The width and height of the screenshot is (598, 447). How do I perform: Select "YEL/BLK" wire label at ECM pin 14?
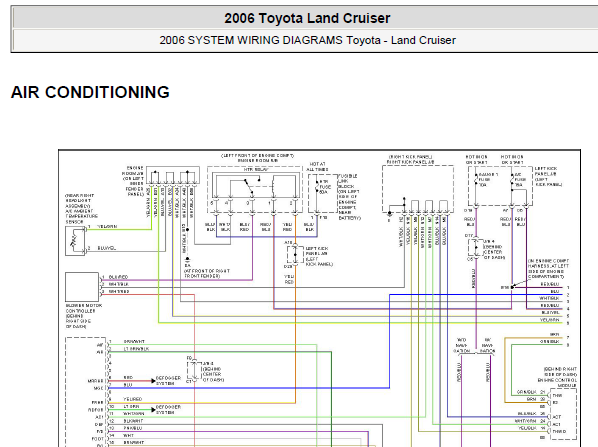point(527,428)
